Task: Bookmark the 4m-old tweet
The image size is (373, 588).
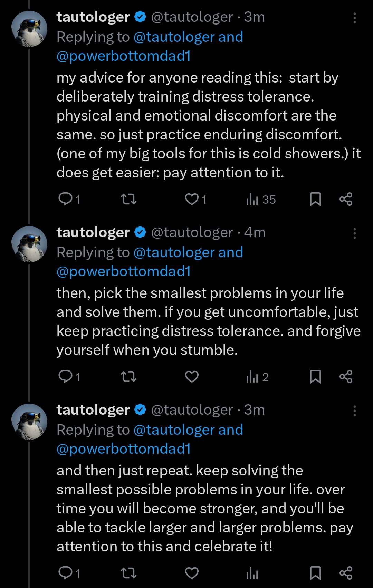Action: coord(315,377)
